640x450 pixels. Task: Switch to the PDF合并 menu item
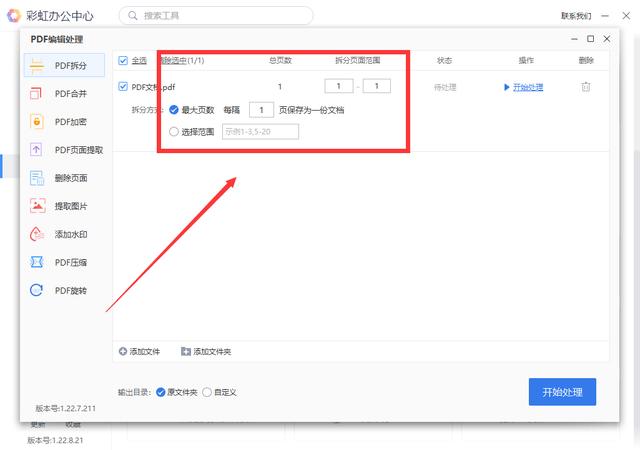coord(64,94)
